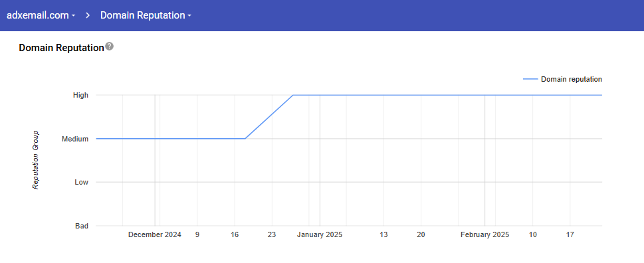Click the date label 20 on axis
The image size is (644, 263).
pyautogui.click(x=421, y=235)
